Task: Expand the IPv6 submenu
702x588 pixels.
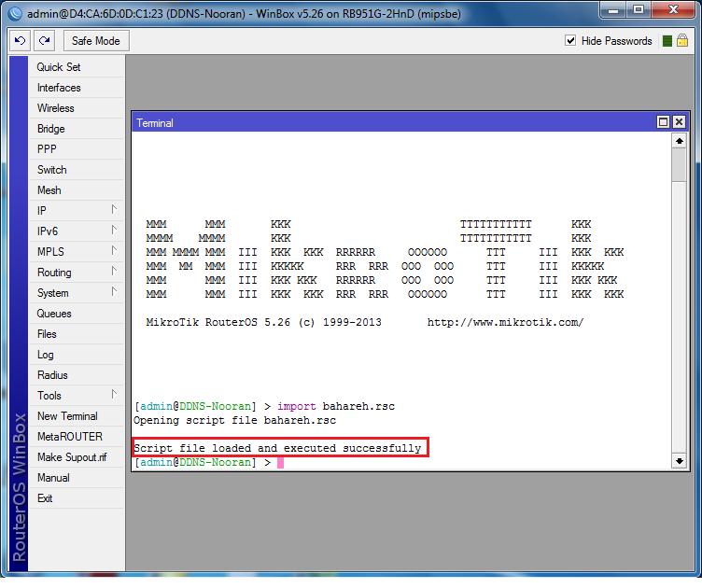Action: coord(77,231)
